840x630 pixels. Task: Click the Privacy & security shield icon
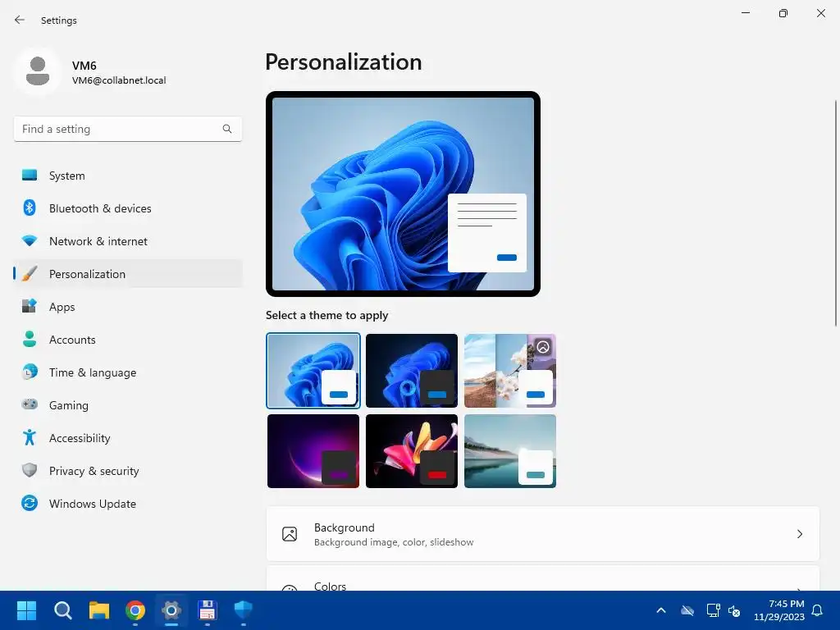click(x=30, y=470)
